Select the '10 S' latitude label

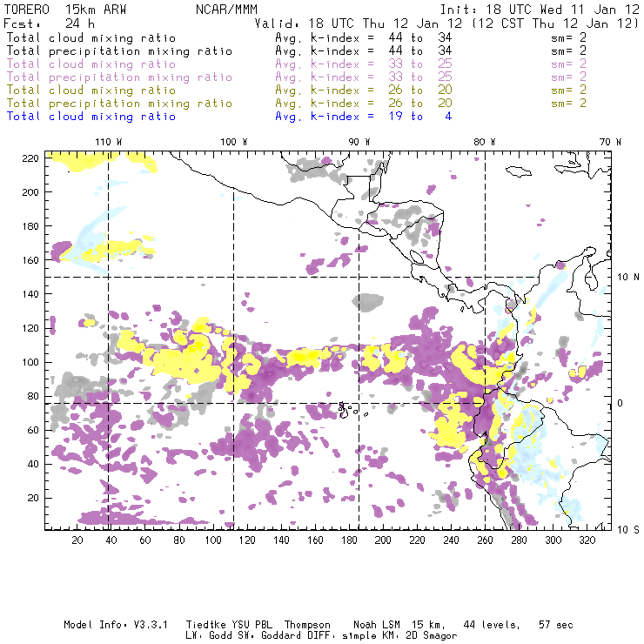click(x=628, y=530)
